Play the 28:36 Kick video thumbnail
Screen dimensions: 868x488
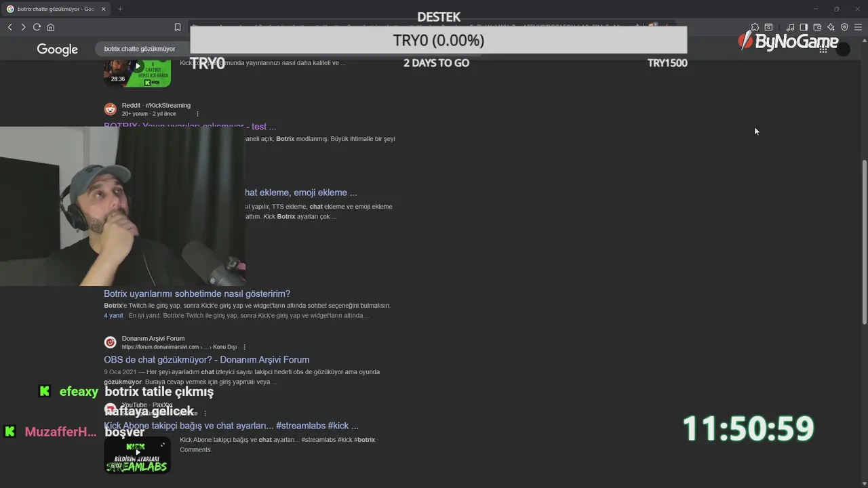pyautogui.click(x=137, y=73)
